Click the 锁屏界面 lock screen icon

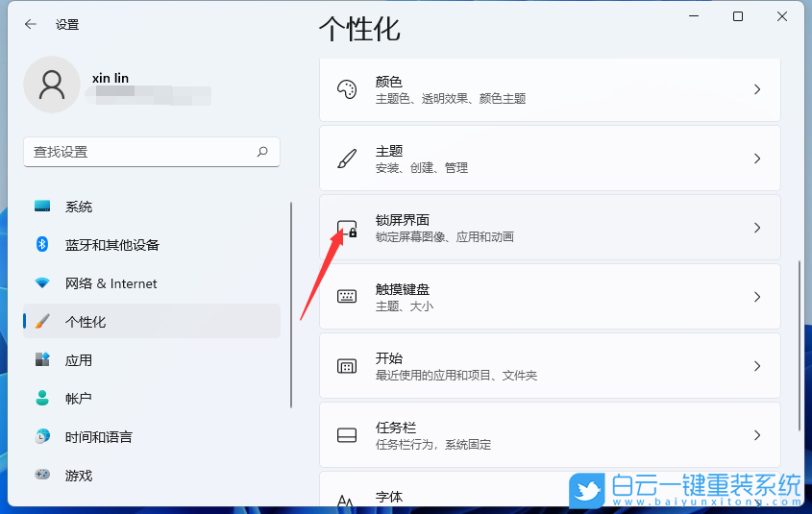point(347,229)
